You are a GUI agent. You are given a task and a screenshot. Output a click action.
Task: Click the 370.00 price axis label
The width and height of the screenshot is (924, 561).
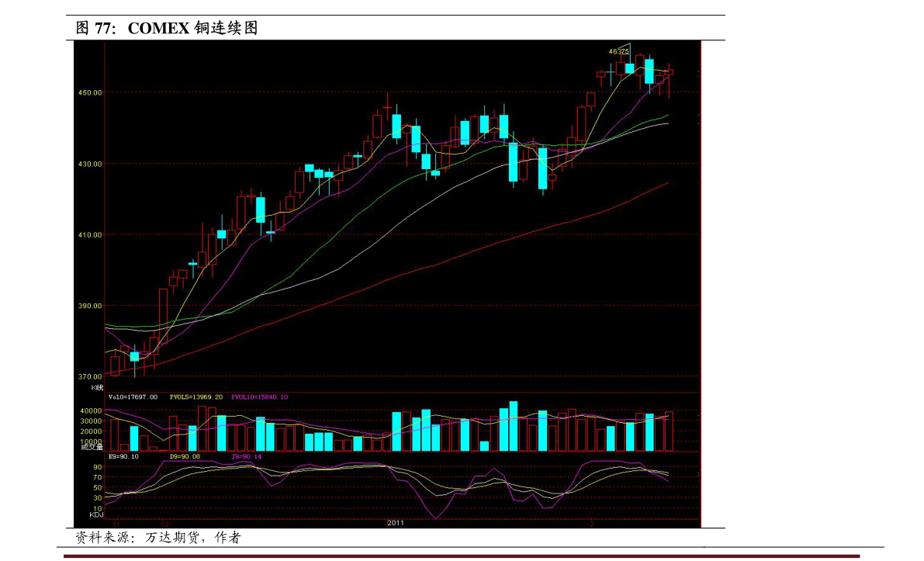(91, 377)
